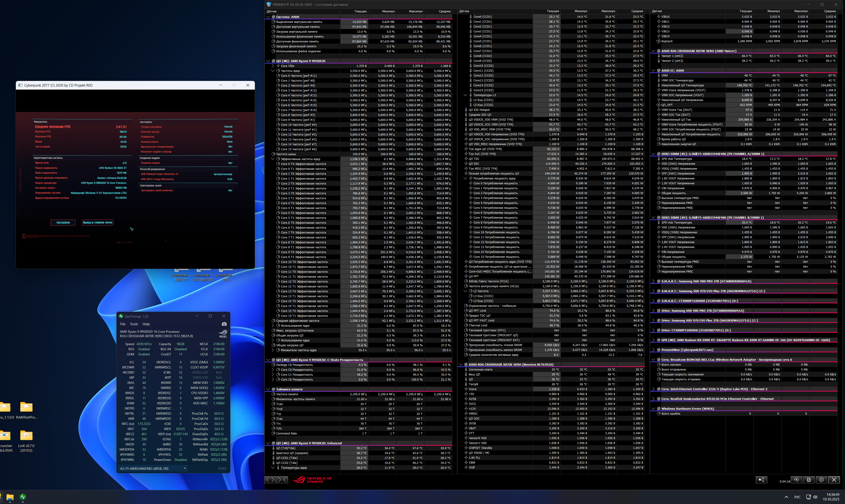This screenshot has height=504, width=845.
Task: Open the Help menu in ZenTimings
Action: pos(146,324)
